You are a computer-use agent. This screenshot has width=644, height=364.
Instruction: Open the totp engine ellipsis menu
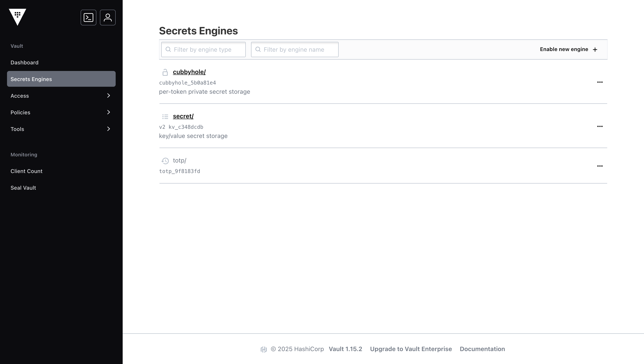(600, 166)
